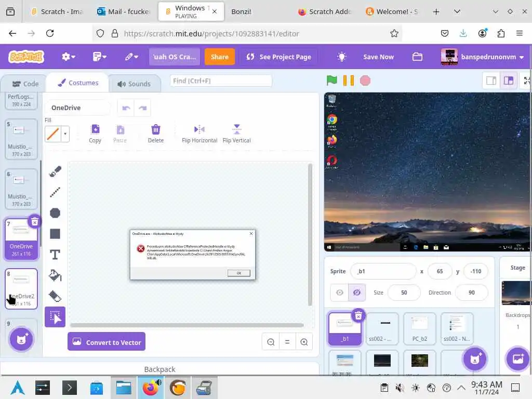Screen dimensions: 532x399
Task: Click the Find (Ctrl+F) search field
Action: point(220,81)
